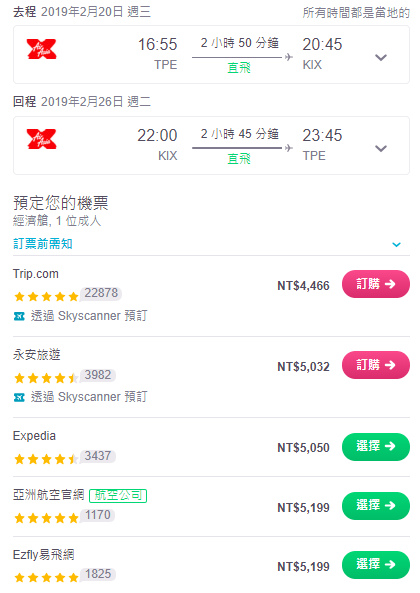The height and width of the screenshot is (593, 420).
Task: Book 永安旅遊 fare with 訂購 button
Action: (376, 365)
